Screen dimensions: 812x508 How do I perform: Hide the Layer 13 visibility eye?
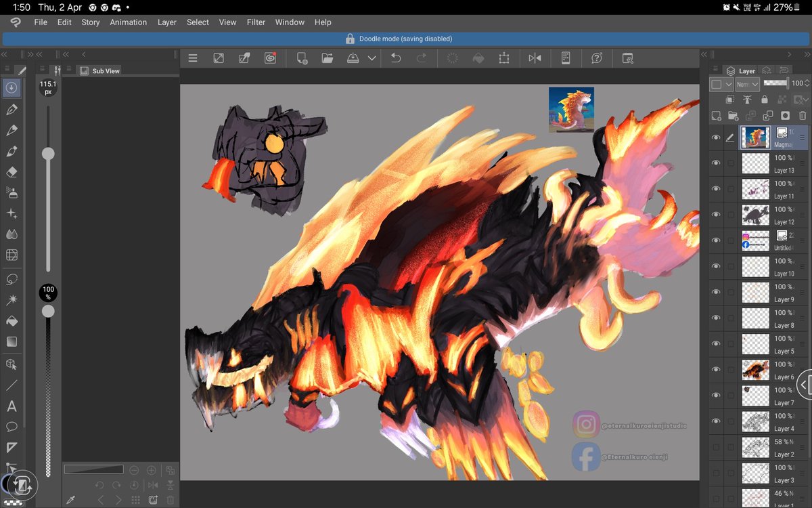point(716,163)
